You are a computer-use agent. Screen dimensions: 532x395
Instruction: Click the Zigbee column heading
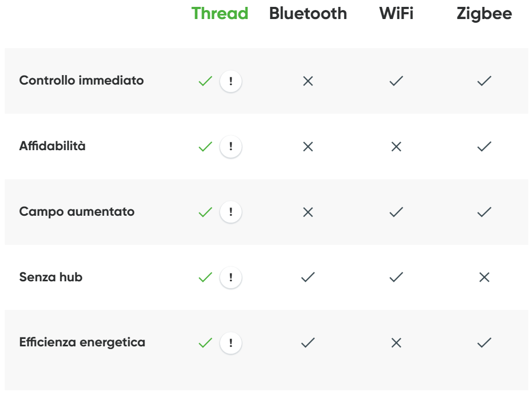point(484,13)
